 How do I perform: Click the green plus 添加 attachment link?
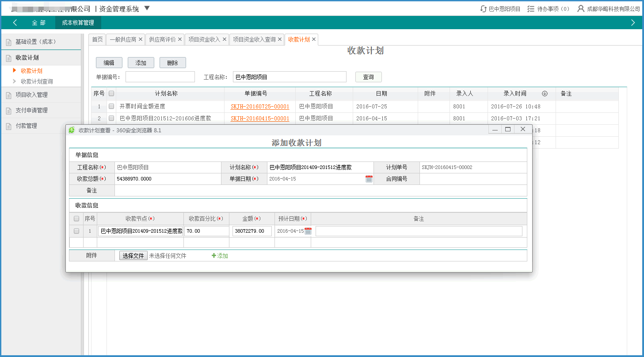(x=220, y=256)
